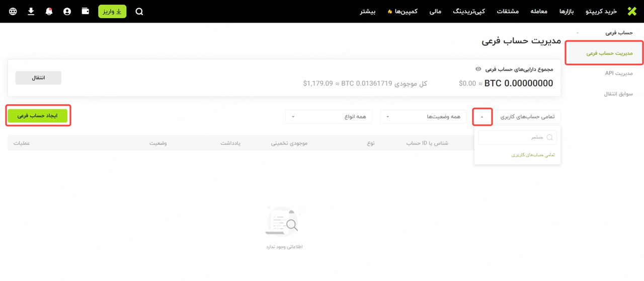Open the مشتقات menu in the top navigation
Image resolution: width=644 pixels, height=281 pixels.
(x=508, y=12)
